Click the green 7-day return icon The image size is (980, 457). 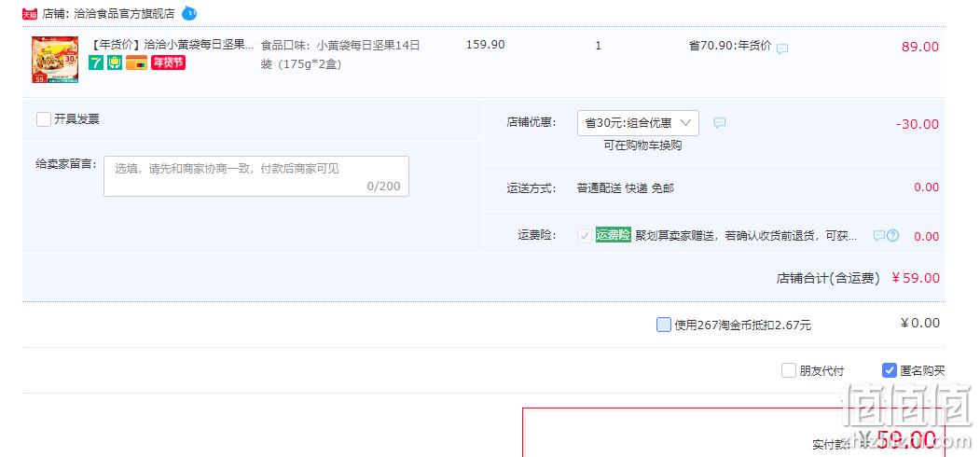coord(96,62)
